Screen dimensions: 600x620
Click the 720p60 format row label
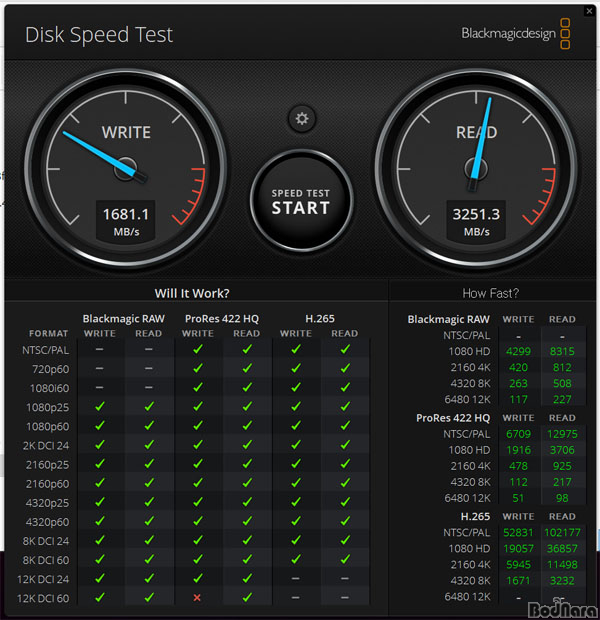click(51, 369)
